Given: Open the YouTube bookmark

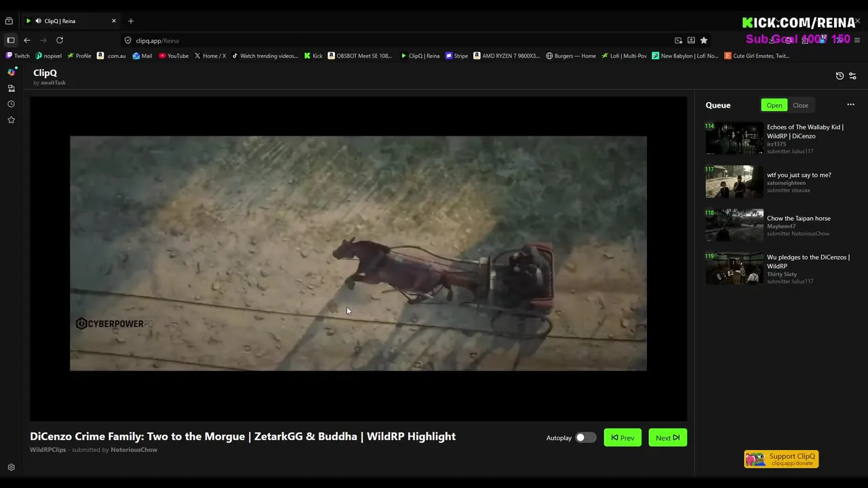Looking at the screenshot, I should tap(174, 56).
